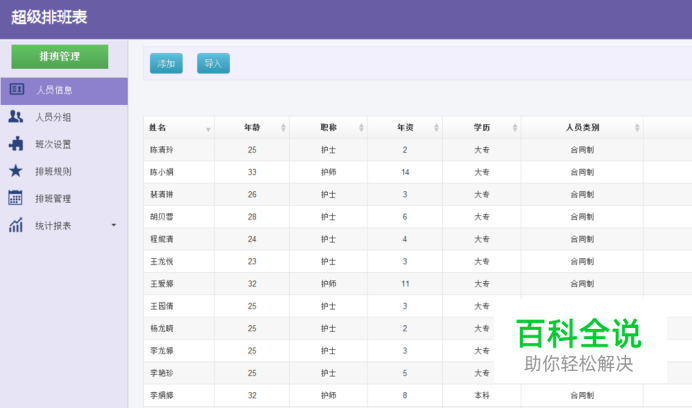The height and width of the screenshot is (408, 692).
Task: Expand the 统计报表 submenu arrow
Action: [114, 225]
